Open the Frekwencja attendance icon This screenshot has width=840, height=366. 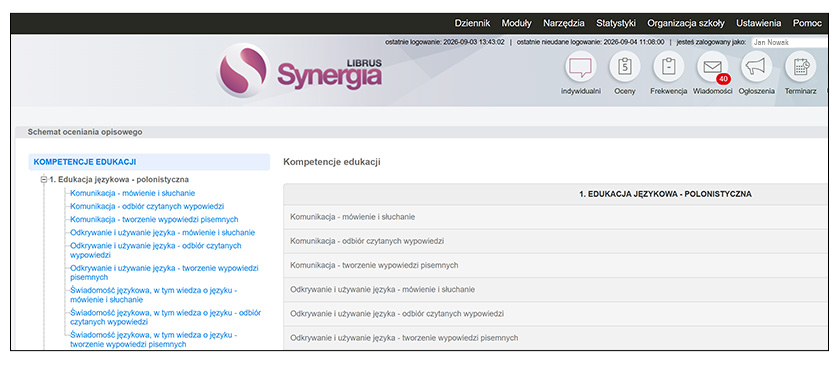[x=669, y=67]
